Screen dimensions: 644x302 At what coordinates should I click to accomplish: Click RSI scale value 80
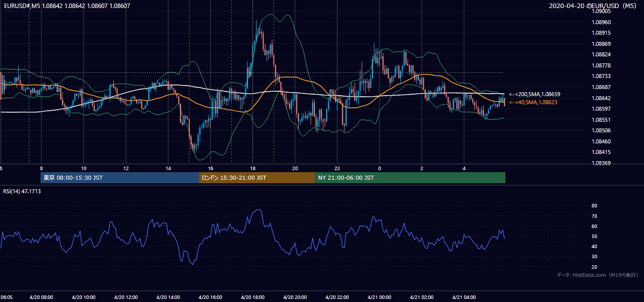point(594,206)
